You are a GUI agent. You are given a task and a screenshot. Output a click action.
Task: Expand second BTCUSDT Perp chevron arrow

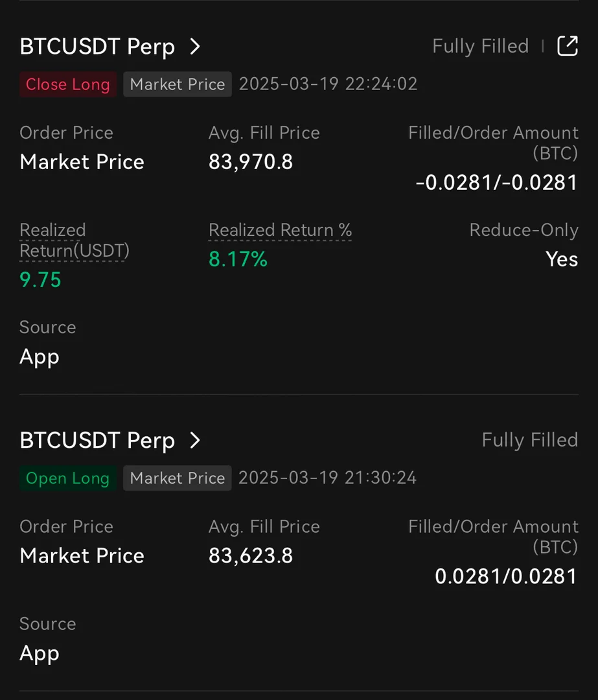pyautogui.click(x=195, y=441)
